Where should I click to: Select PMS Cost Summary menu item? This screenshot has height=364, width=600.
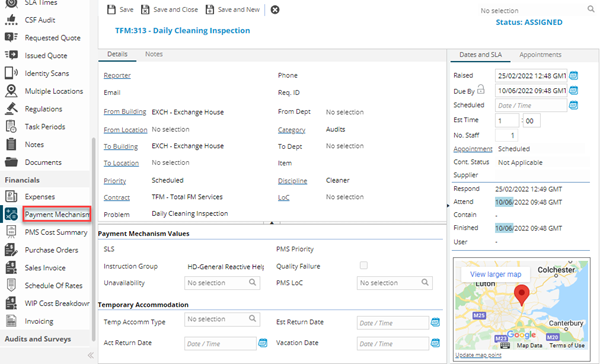[56, 232]
